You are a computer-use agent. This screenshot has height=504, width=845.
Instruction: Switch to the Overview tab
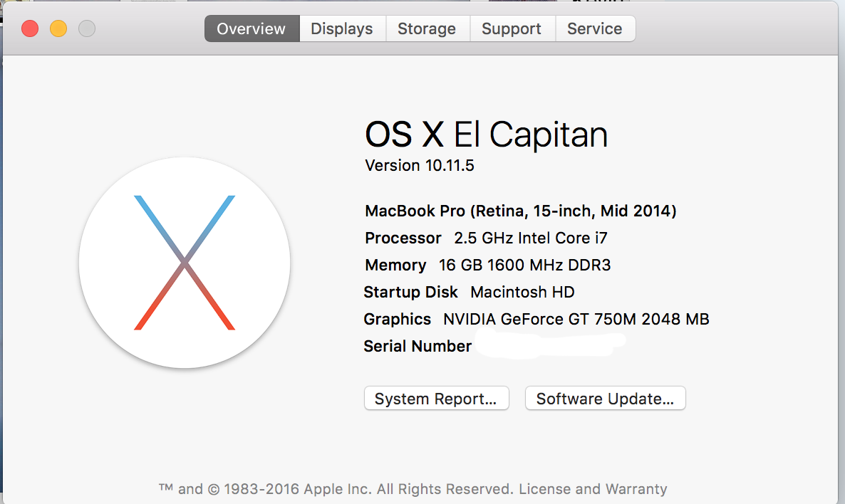point(252,28)
